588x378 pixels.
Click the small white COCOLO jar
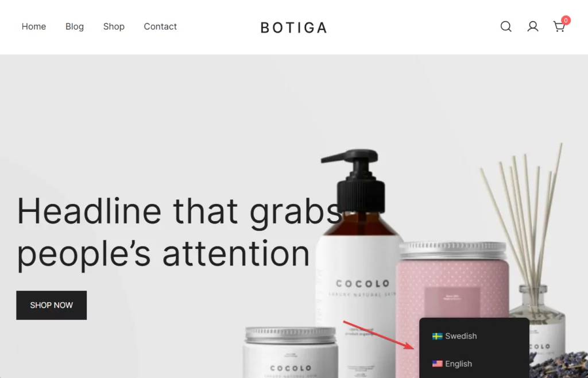pos(291,353)
